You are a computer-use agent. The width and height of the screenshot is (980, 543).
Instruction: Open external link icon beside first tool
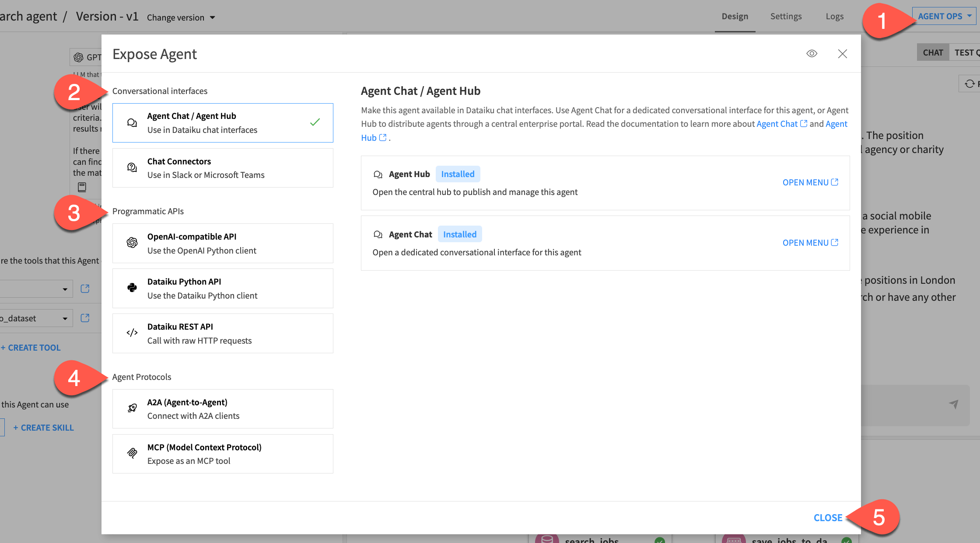85,289
